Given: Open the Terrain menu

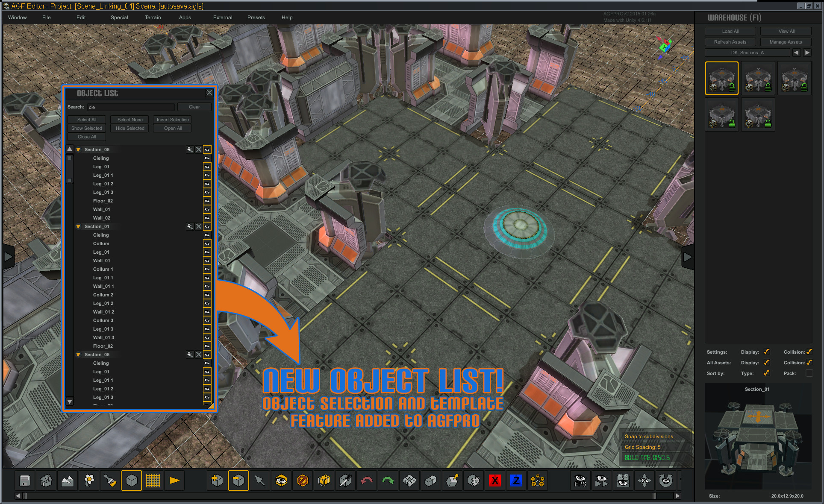Looking at the screenshot, I should pos(153,18).
